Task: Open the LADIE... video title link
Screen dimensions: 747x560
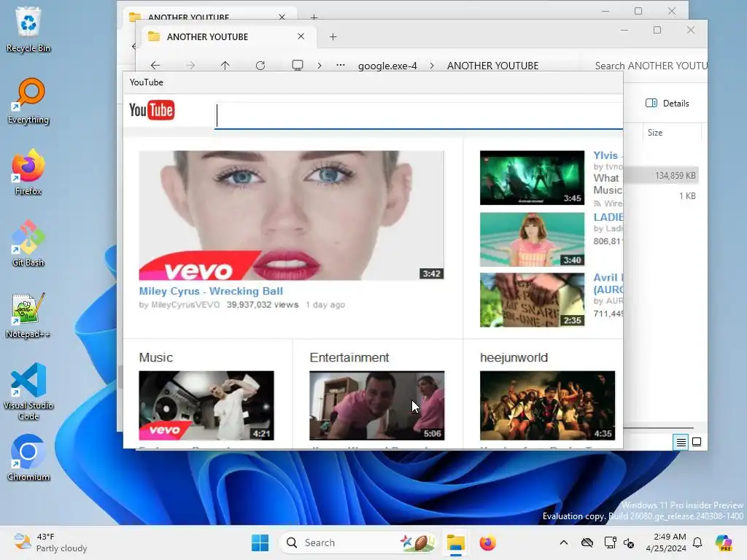Action: tap(608, 217)
